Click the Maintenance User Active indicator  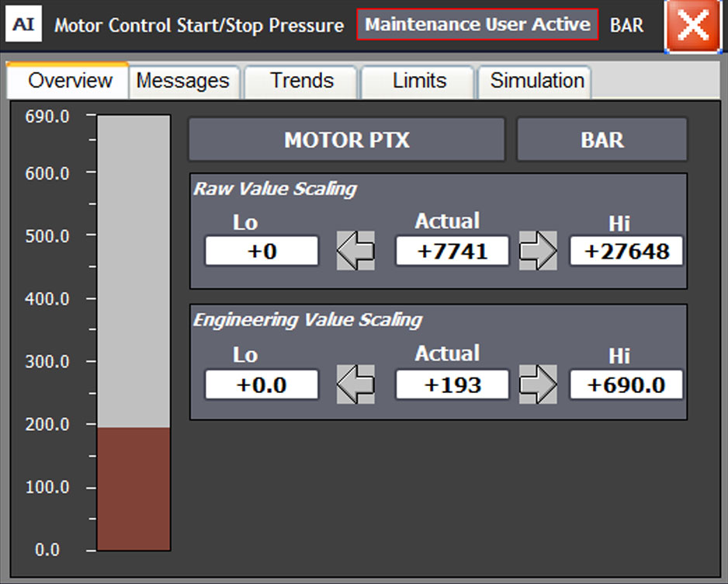click(x=477, y=24)
